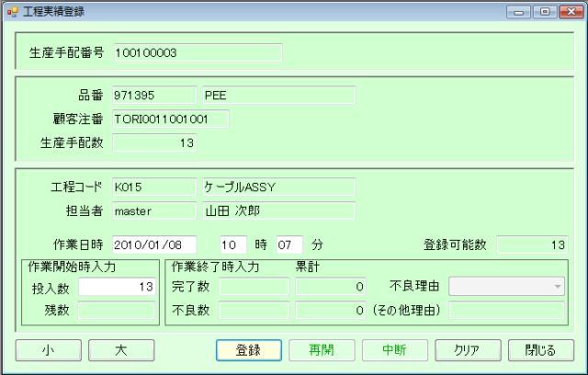Click the 生産手配番号 field
The height and width of the screenshot is (375, 588).
197,52
